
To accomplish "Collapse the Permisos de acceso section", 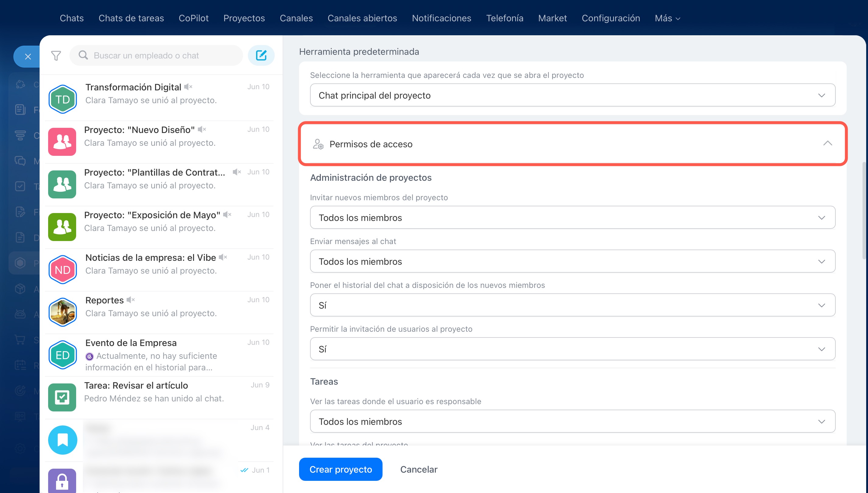I will pyautogui.click(x=827, y=144).
